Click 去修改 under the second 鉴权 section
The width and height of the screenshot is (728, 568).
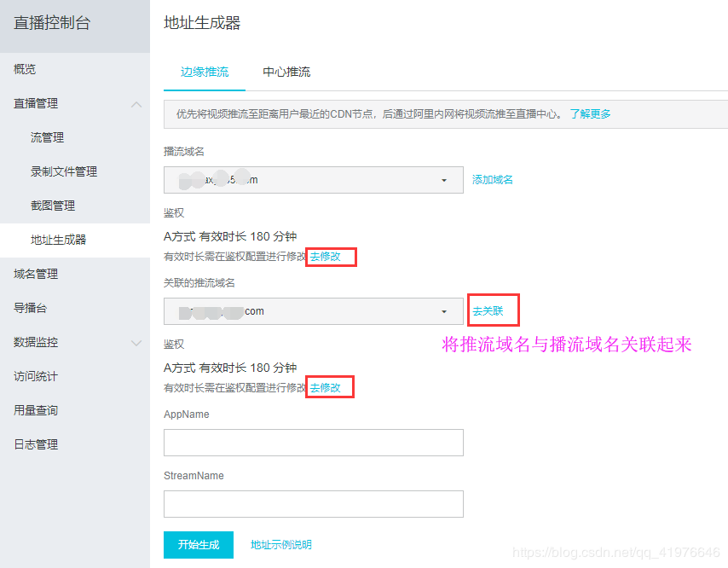tap(326, 387)
